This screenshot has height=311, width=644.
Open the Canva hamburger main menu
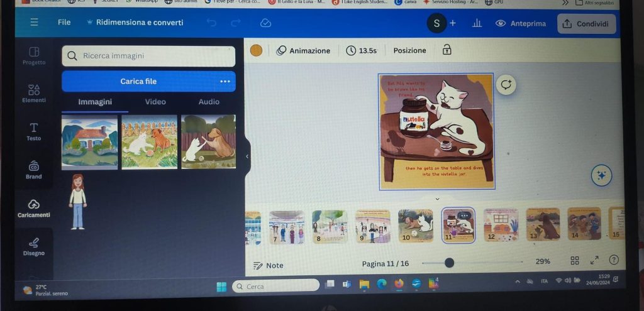tap(34, 22)
